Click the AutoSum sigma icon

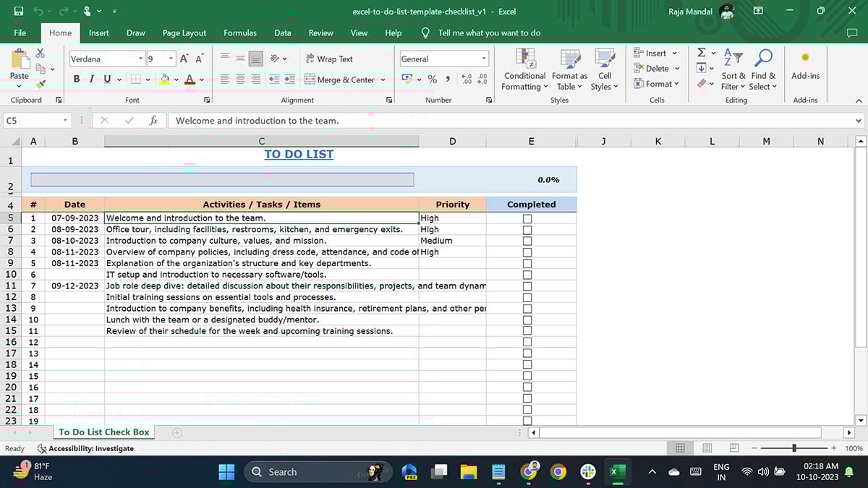(701, 53)
